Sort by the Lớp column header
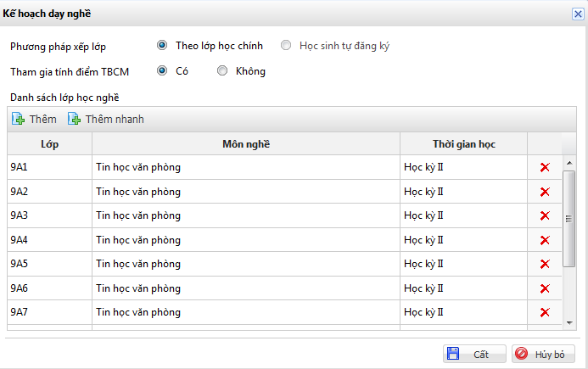The height and width of the screenshot is (369, 588). (49, 144)
